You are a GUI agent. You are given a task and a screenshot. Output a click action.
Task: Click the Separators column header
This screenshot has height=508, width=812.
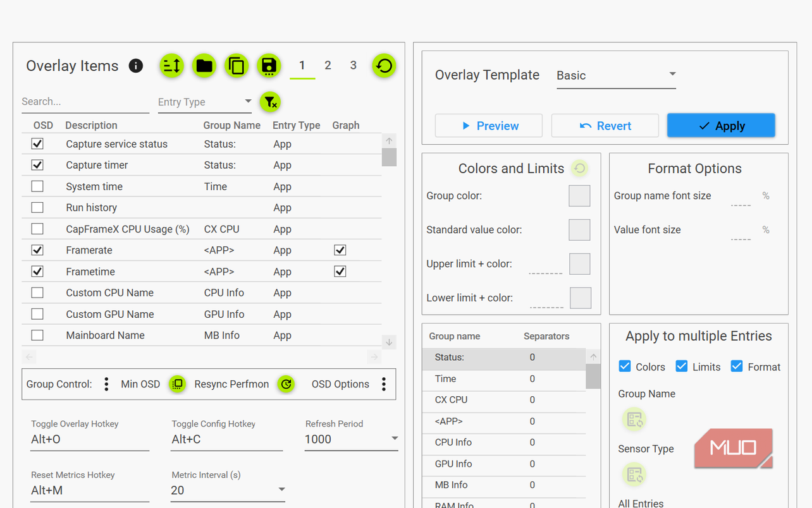546,336
